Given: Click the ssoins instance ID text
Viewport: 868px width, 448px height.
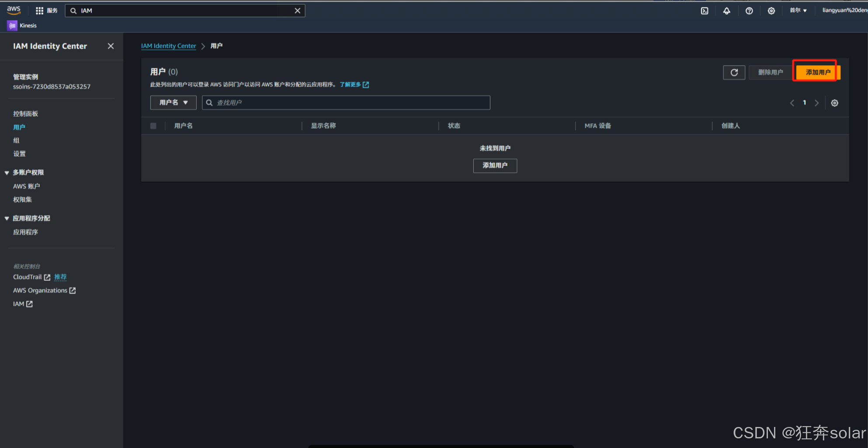Looking at the screenshot, I should point(52,87).
